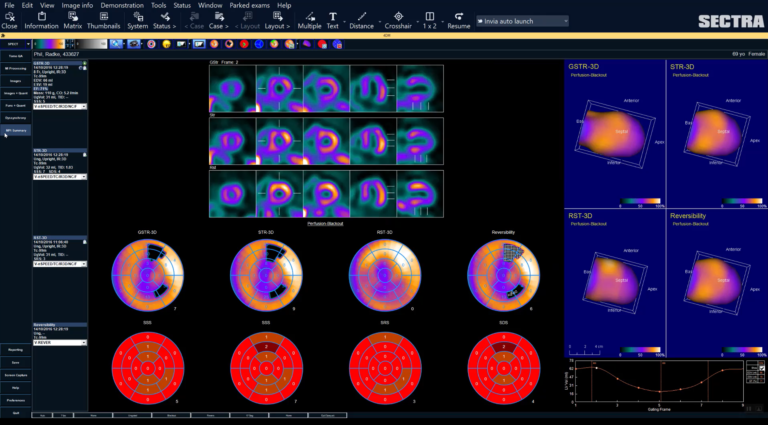This screenshot has height=425, width=768.
Task: Switch to the MPI Summary tab
Action: 16,130
